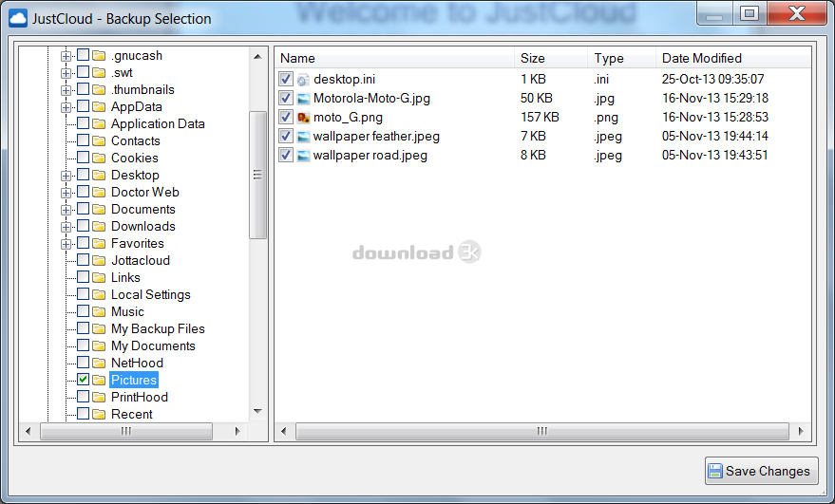The width and height of the screenshot is (835, 504).
Task: Sort files by Type column header
Action: [x=622, y=58]
